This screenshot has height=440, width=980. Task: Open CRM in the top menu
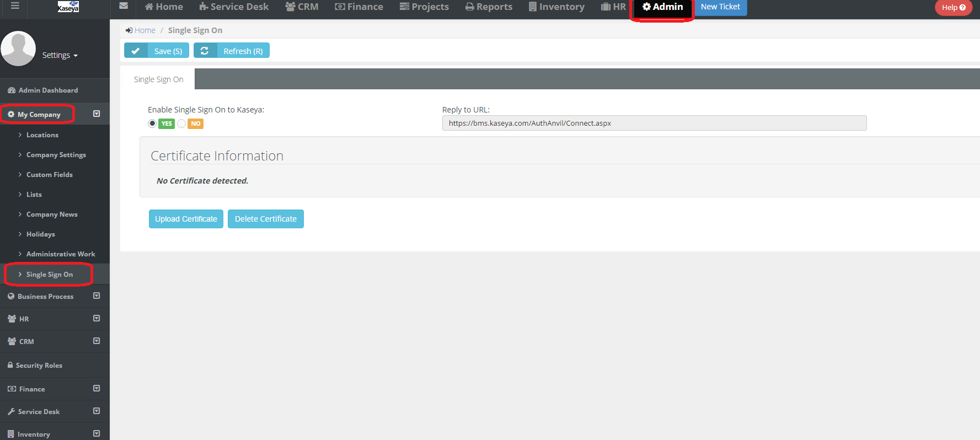click(302, 7)
